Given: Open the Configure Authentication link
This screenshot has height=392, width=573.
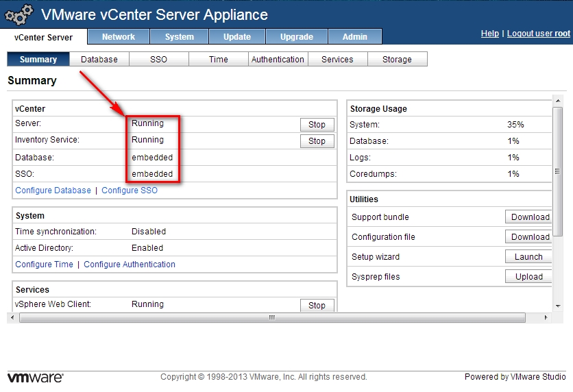Looking at the screenshot, I should coord(130,264).
